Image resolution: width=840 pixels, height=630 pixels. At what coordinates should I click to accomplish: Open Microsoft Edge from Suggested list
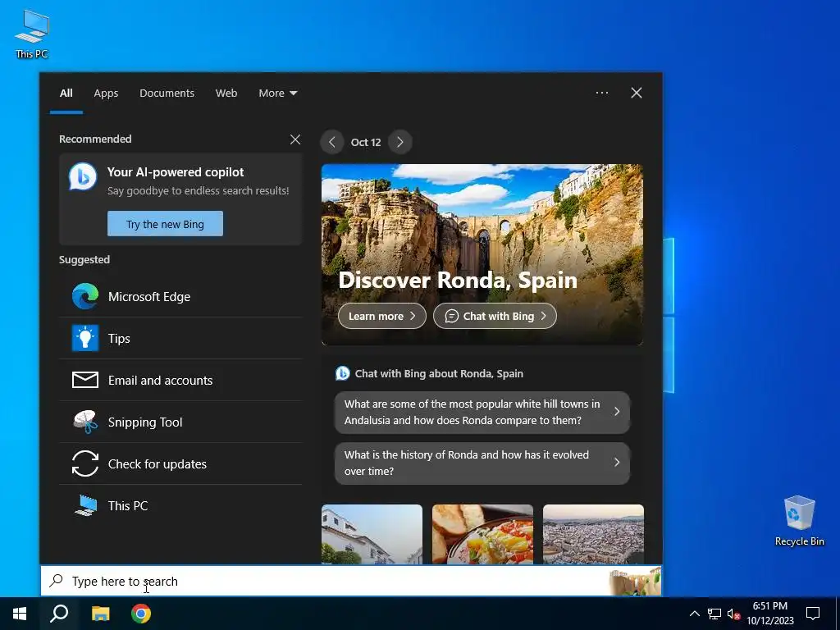[181, 296]
